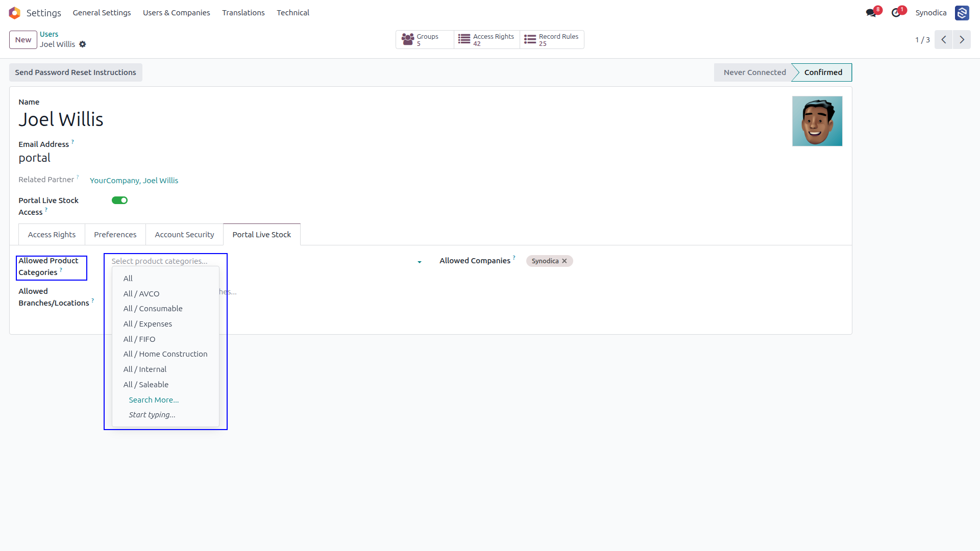
Task: Click Joel Willis avatar image
Action: [x=817, y=121]
